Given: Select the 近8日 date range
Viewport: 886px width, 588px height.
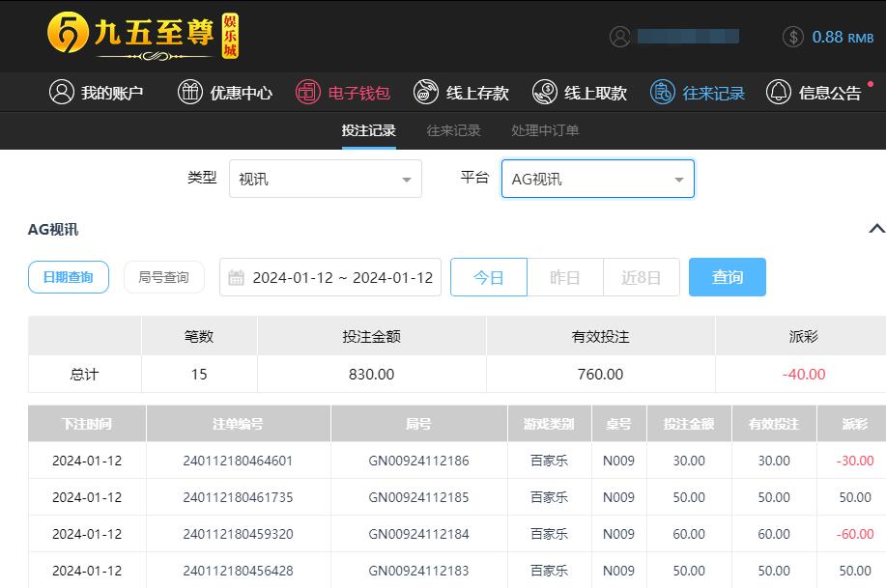Looking at the screenshot, I should 642,277.
